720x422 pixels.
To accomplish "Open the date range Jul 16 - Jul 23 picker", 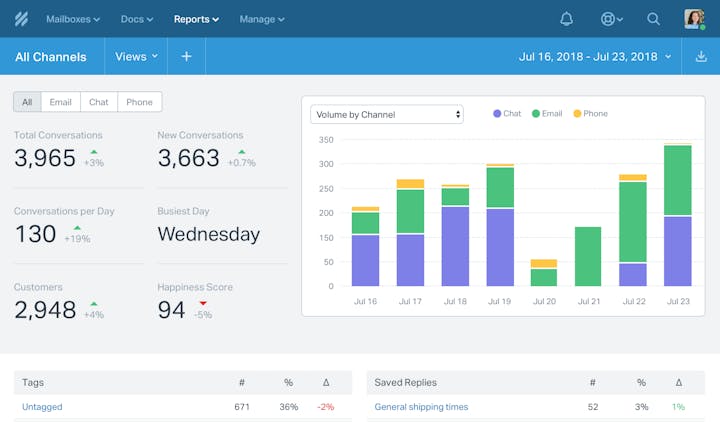I will click(x=595, y=57).
